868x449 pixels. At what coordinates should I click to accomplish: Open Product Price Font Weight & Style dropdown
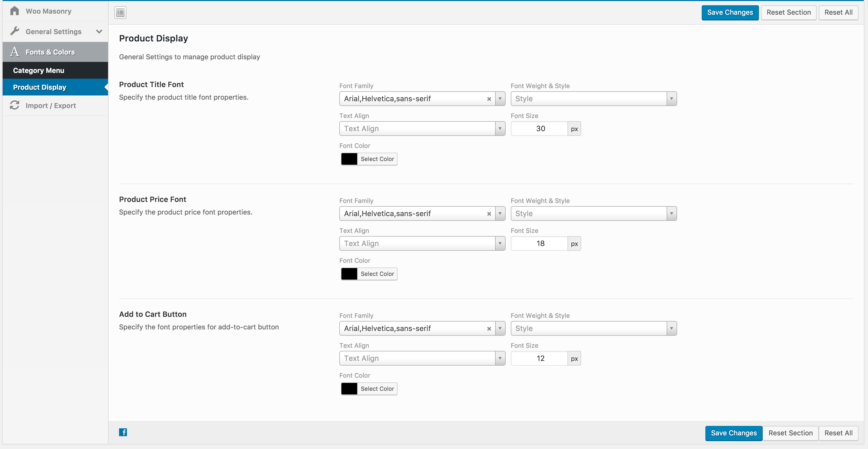point(594,214)
